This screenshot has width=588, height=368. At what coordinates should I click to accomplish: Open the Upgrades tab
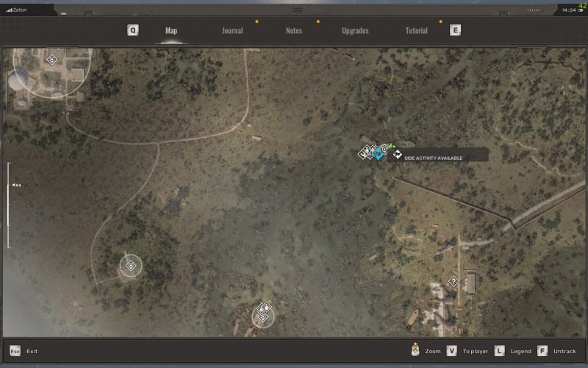click(x=355, y=31)
